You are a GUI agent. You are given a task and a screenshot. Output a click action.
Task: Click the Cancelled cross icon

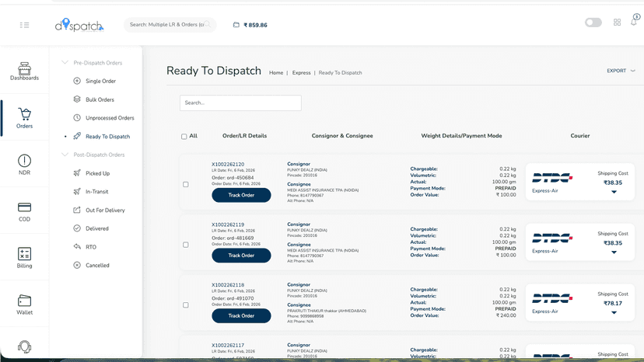coord(77,265)
